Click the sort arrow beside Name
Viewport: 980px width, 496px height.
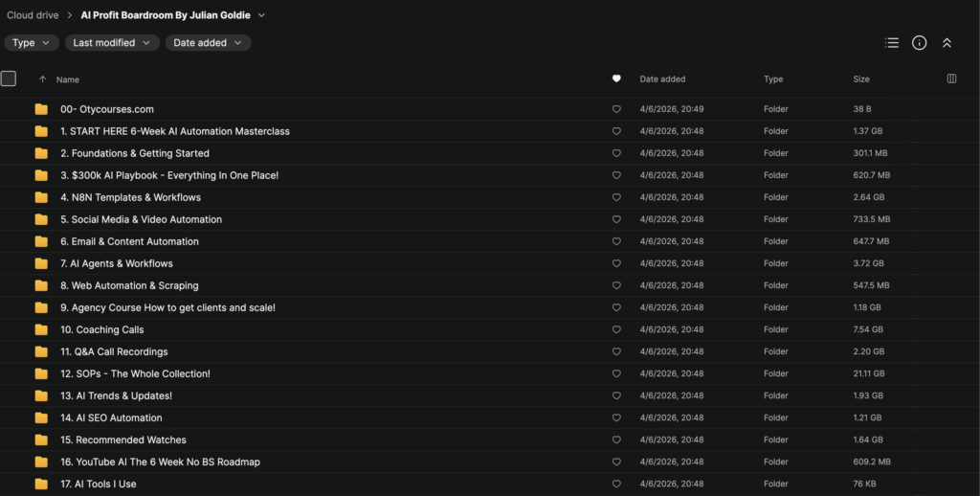[42, 79]
